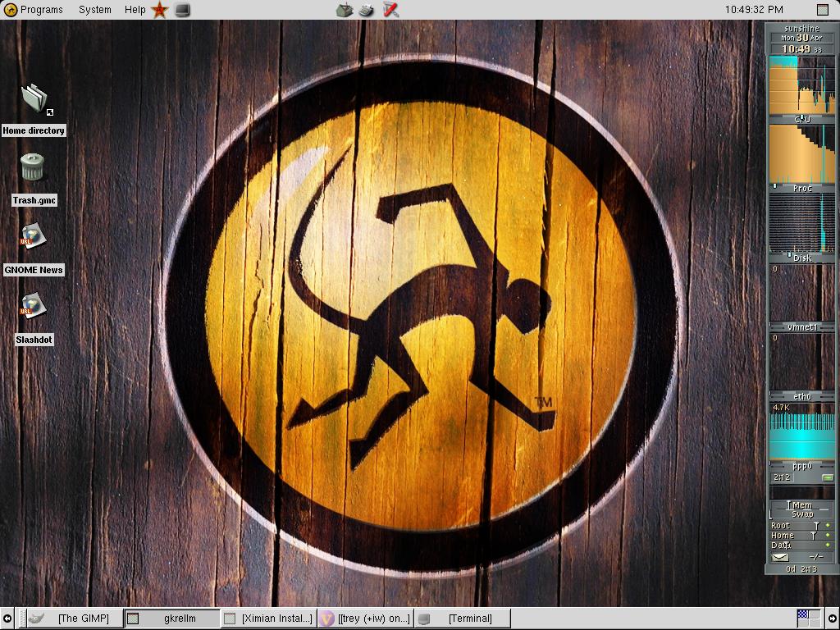Switch to gkrellm taskbar entry
The width and height of the screenshot is (840, 630).
(x=172, y=619)
